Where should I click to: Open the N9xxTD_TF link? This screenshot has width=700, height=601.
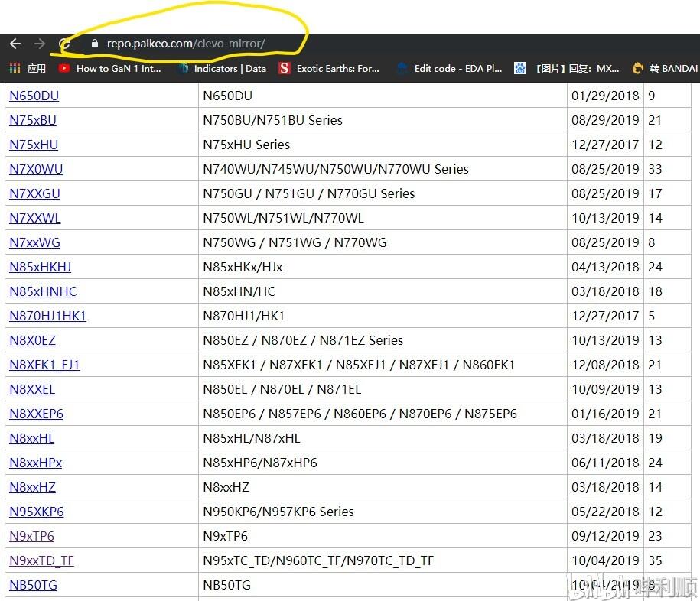pyautogui.click(x=41, y=560)
